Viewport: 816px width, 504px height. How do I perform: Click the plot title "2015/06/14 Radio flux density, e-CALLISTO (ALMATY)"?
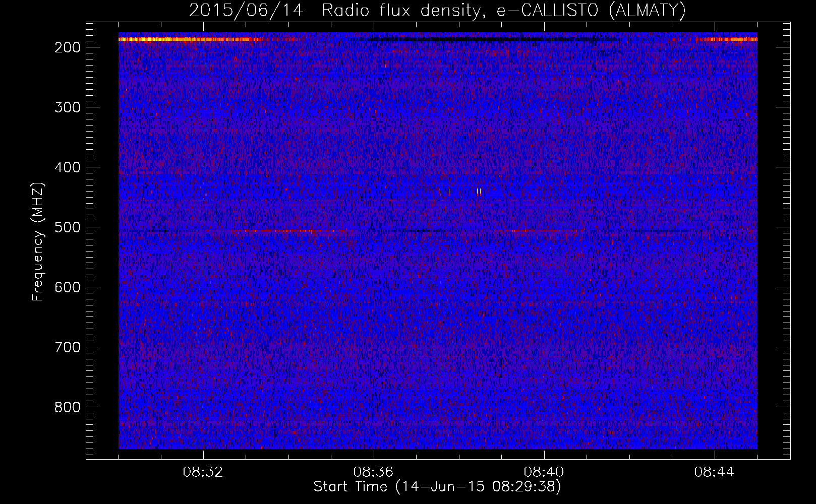(x=437, y=11)
